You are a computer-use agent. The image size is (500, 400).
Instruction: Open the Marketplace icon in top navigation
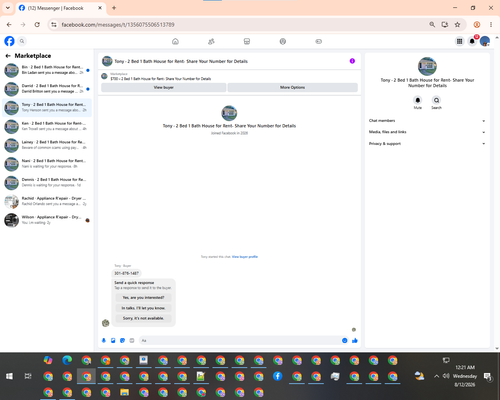point(247,41)
